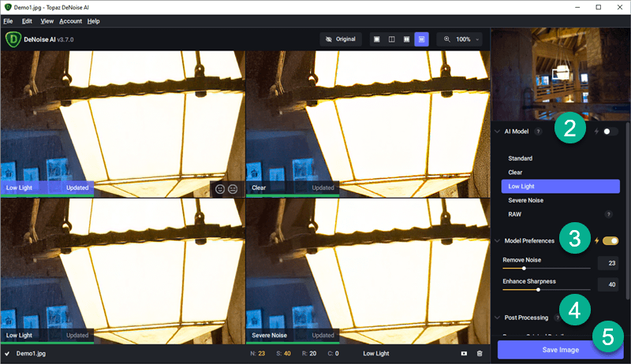The height and width of the screenshot is (364, 631).
Task: Click the lightning icon beside Model Preferences
Action: [596, 240]
